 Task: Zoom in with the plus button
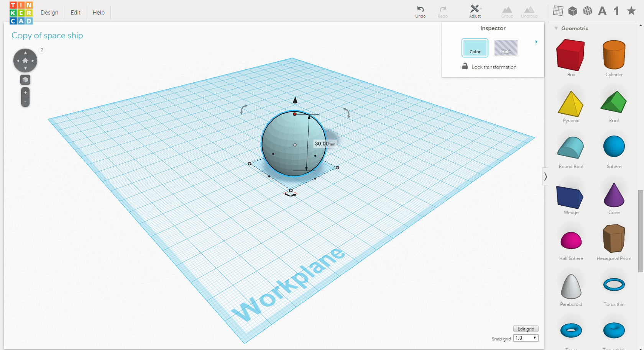coord(25,93)
